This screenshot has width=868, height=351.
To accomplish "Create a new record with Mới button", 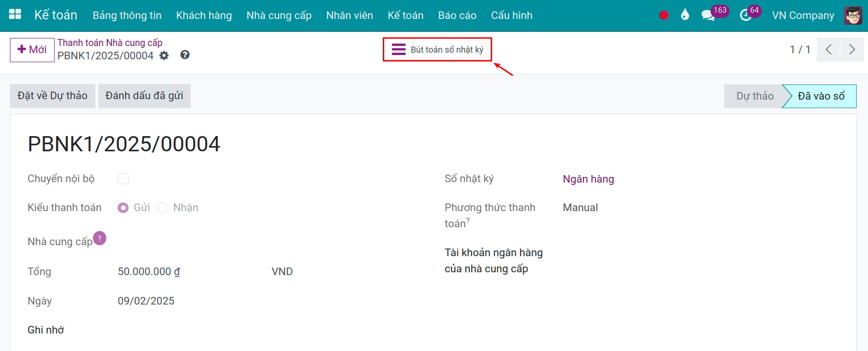I will pyautogui.click(x=32, y=50).
